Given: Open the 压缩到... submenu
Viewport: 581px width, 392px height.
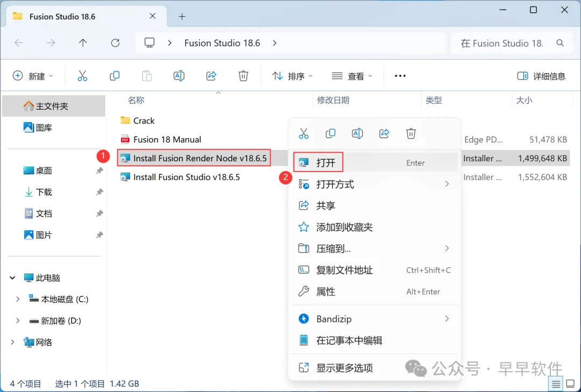Looking at the screenshot, I should point(374,248).
